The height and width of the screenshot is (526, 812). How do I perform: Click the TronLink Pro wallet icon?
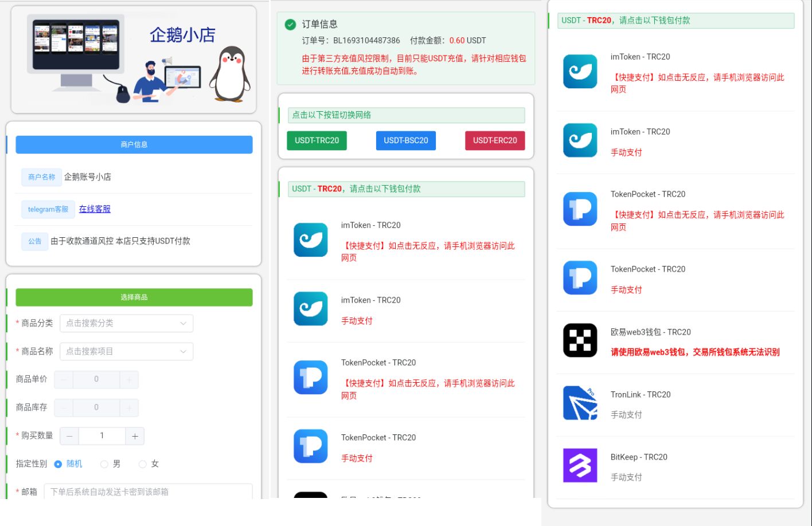click(x=580, y=403)
